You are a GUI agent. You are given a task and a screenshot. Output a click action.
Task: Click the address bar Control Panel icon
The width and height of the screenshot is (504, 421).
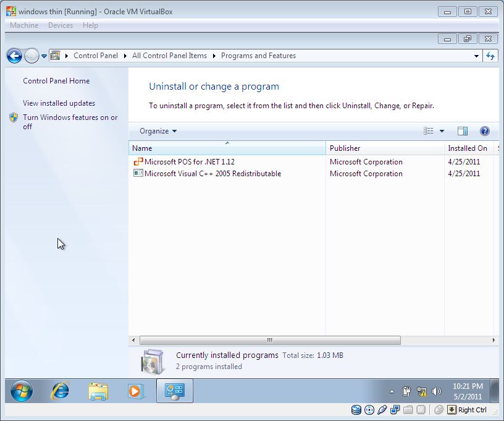click(x=56, y=56)
